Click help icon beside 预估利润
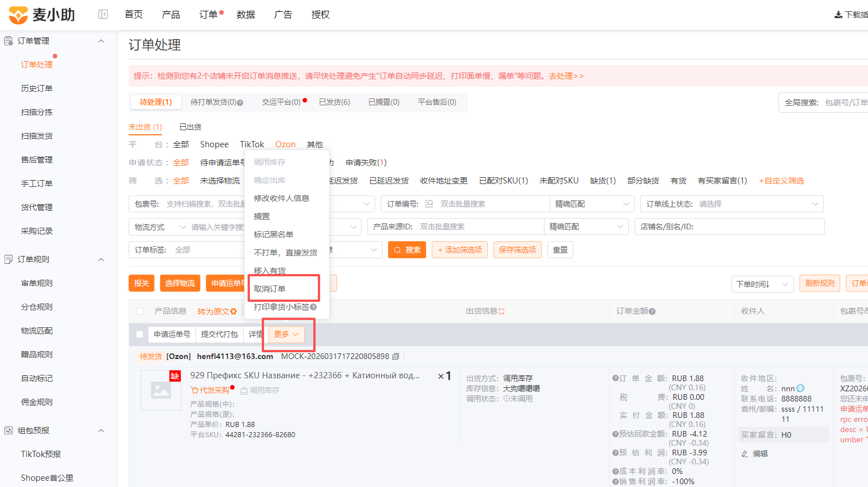The height and width of the screenshot is (487, 868). tap(615, 452)
